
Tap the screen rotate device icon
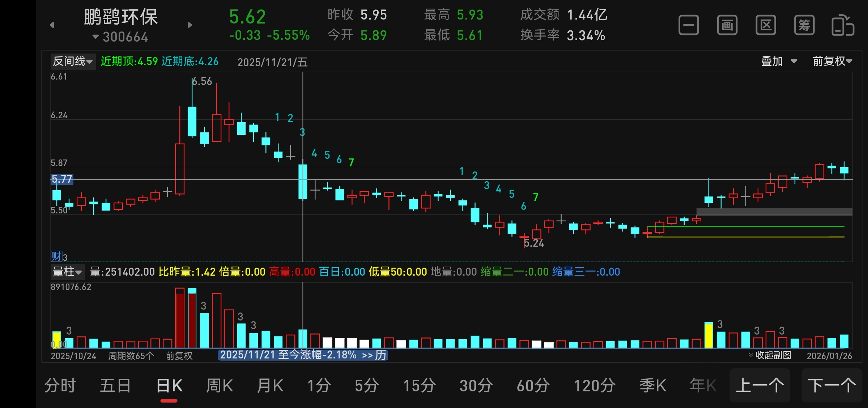click(843, 25)
